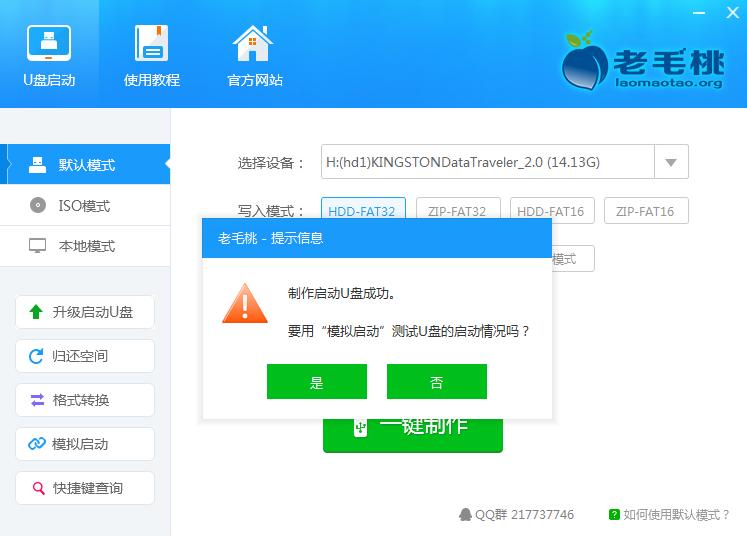Close the 老毛桃 window

point(733,13)
